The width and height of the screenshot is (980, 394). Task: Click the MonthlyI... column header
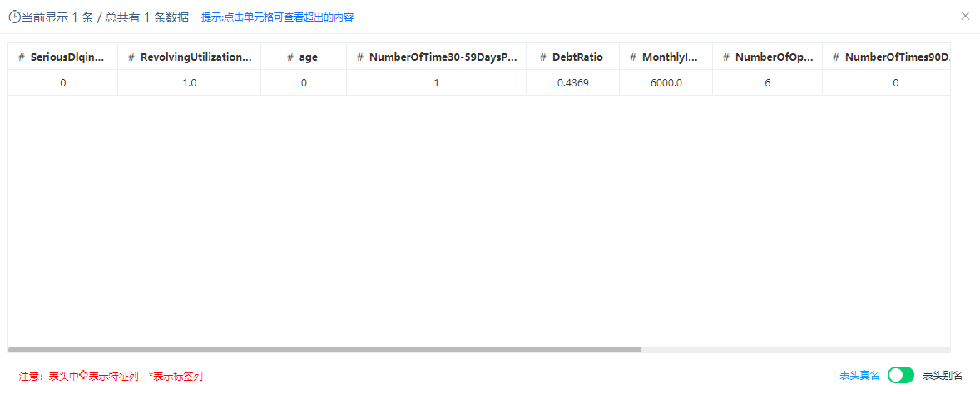tap(666, 57)
